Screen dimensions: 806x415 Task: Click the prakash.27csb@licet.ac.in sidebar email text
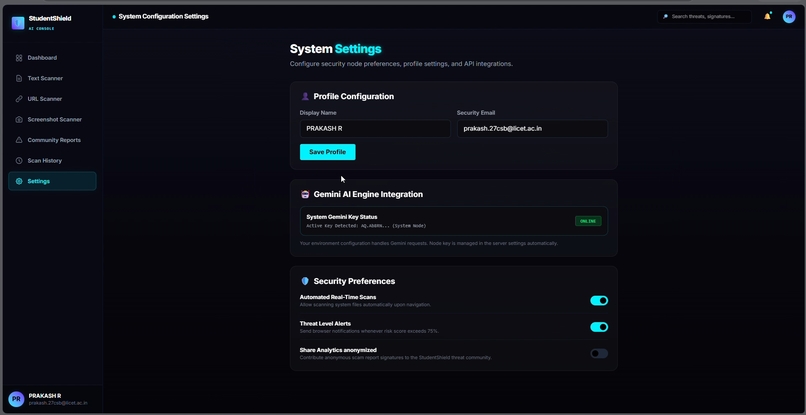[58, 403]
